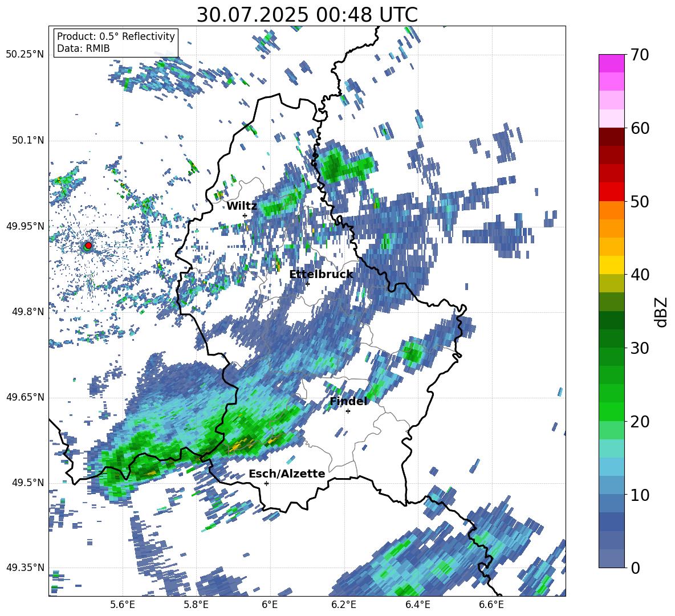Image resolution: width=675 pixels, height=616 pixels.
Task: Click the 50.25°N latitude label
Action: click(x=25, y=54)
